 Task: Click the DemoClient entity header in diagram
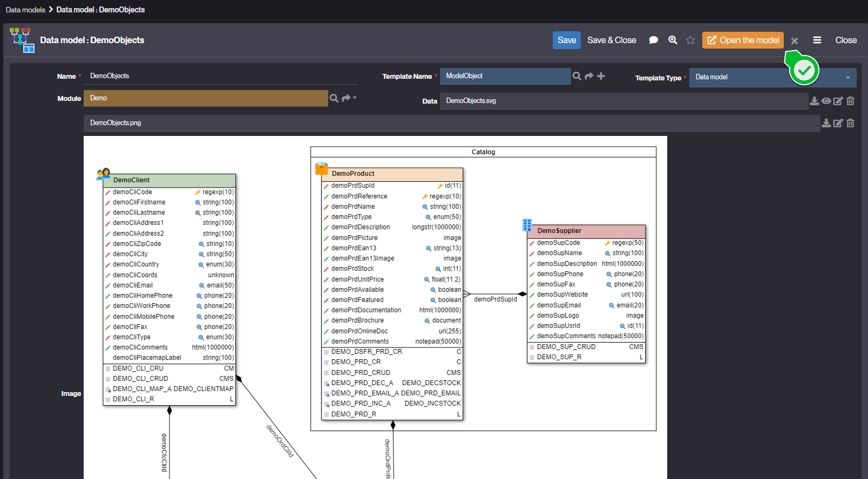[169, 180]
